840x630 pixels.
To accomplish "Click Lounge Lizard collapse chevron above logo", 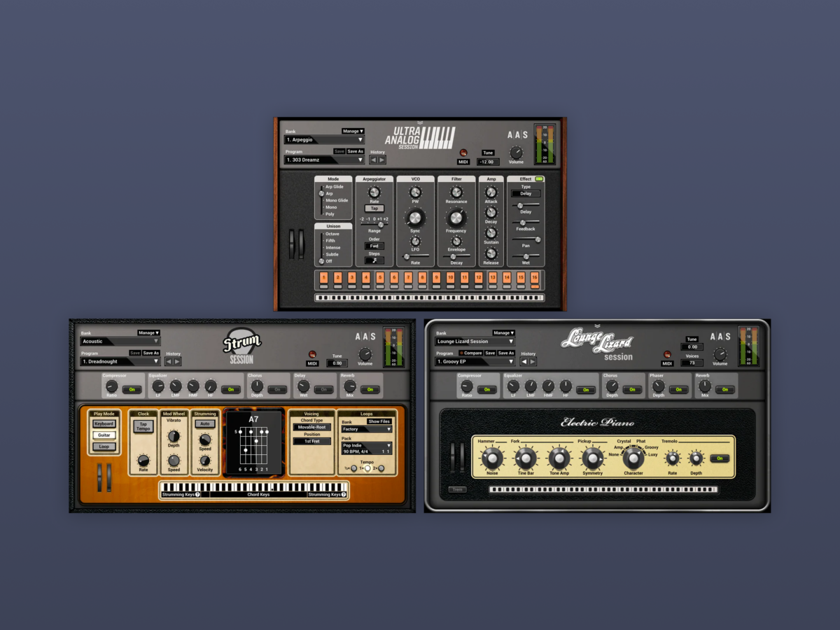I will coord(597,325).
